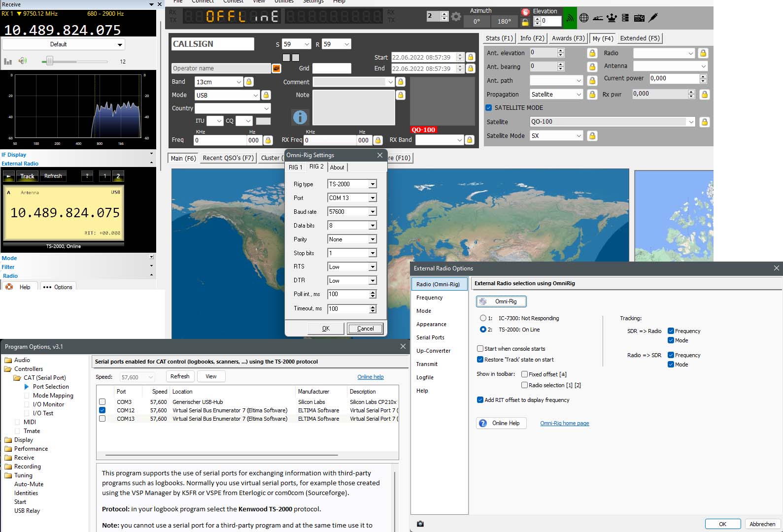Check Start when console starts
Screen dimensions: 783x532
(480, 349)
